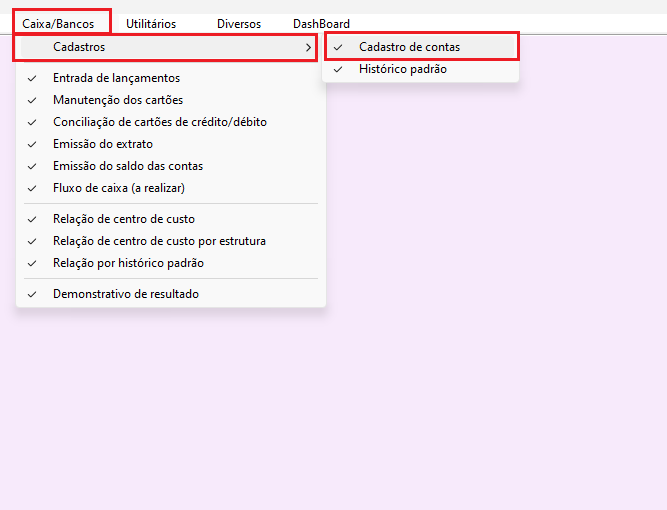Open Entrada de lançamentos
Image resolution: width=667 pixels, height=510 pixels.
click(116, 78)
